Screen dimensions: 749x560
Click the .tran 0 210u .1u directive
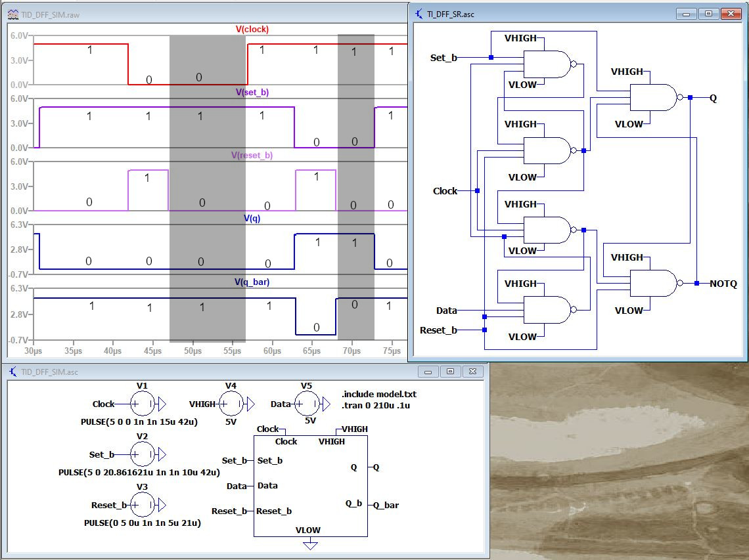(x=373, y=404)
